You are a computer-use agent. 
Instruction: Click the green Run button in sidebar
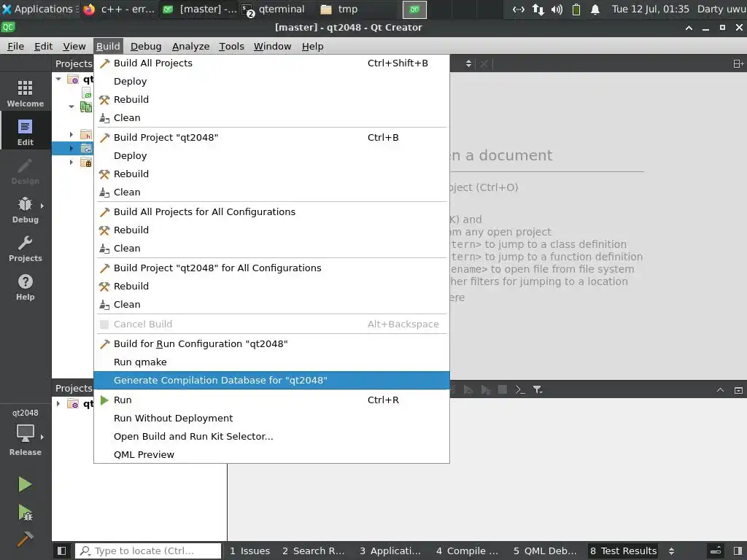point(25,484)
